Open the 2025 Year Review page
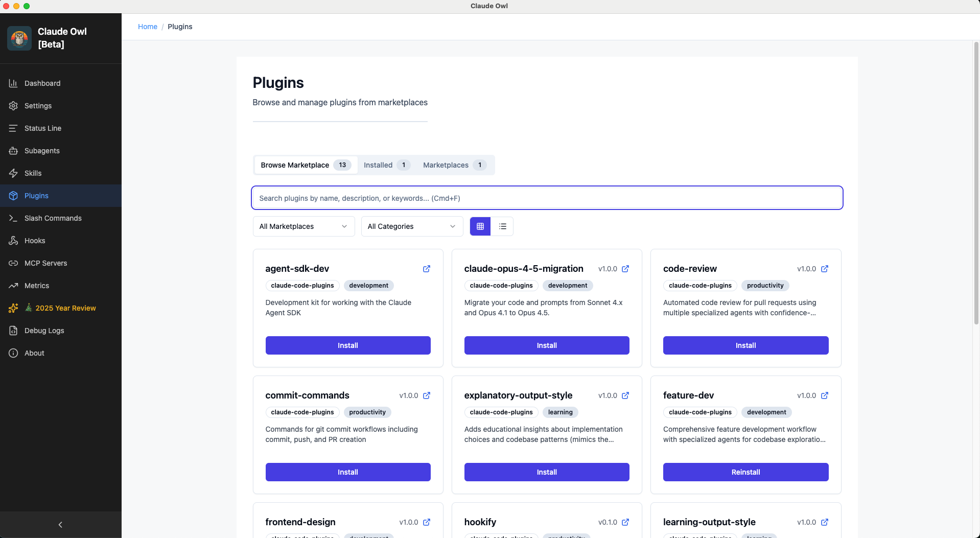The height and width of the screenshot is (538, 980). [x=65, y=308]
